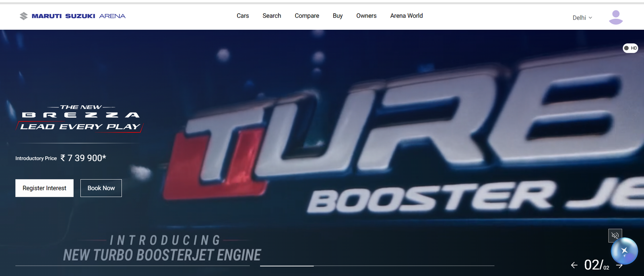Click the Maruti Suzuki Arena logo
The width and height of the screenshot is (644, 276).
(72, 16)
